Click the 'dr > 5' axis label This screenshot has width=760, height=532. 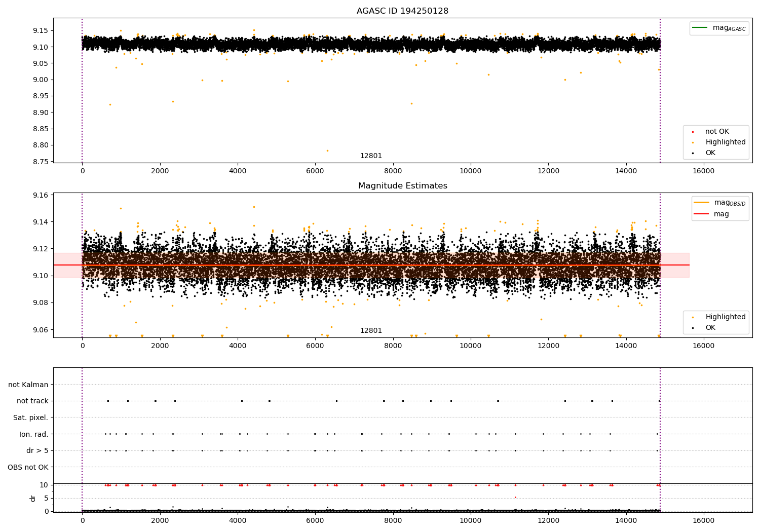pos(37,450)
